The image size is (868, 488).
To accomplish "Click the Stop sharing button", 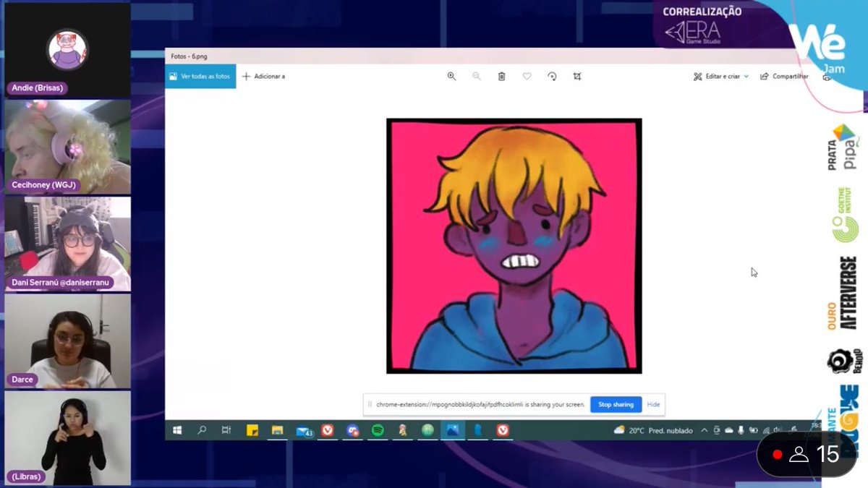I will point(616,404).
